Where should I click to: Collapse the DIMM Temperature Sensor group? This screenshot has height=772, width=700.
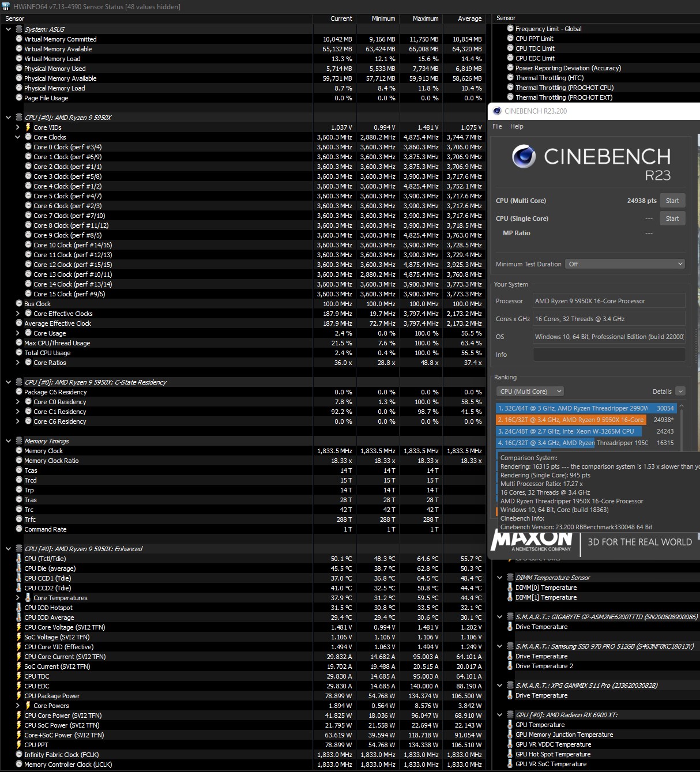coord(499,578)
